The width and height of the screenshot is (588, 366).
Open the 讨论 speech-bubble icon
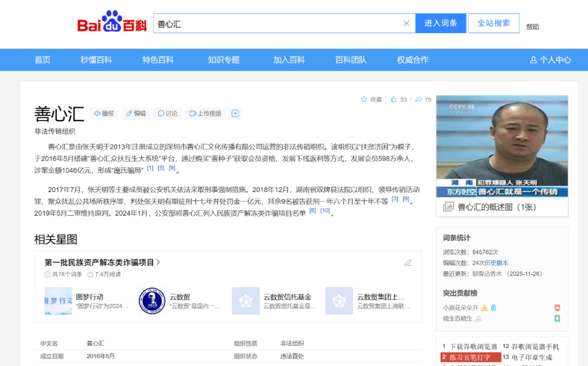pos(162,113)
